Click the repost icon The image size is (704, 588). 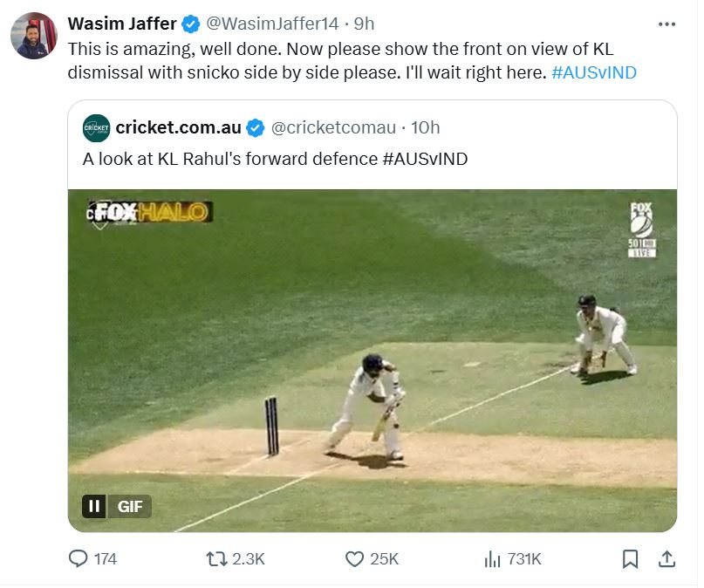point(214,559)
